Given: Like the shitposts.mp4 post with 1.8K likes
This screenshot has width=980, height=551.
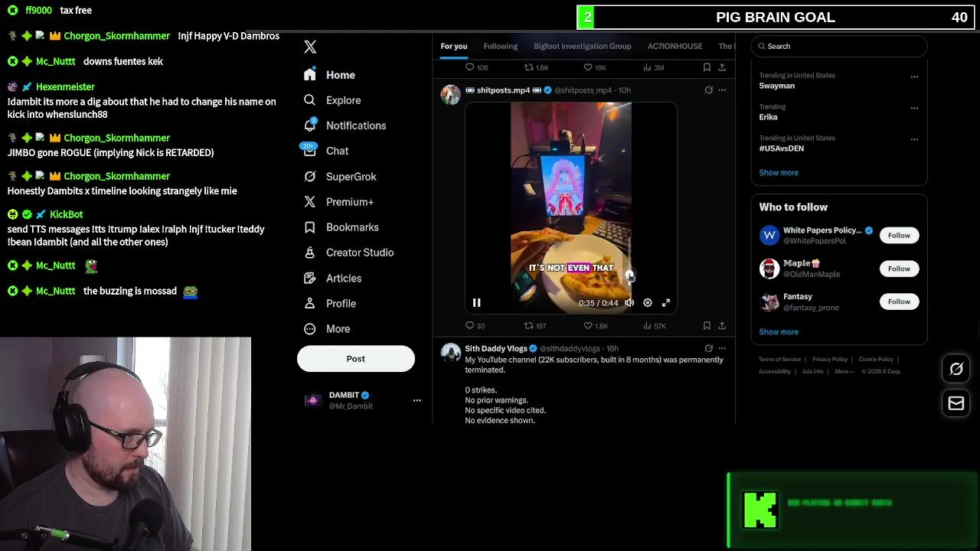Looking at the screenshot, I should (x=588, y=325).
